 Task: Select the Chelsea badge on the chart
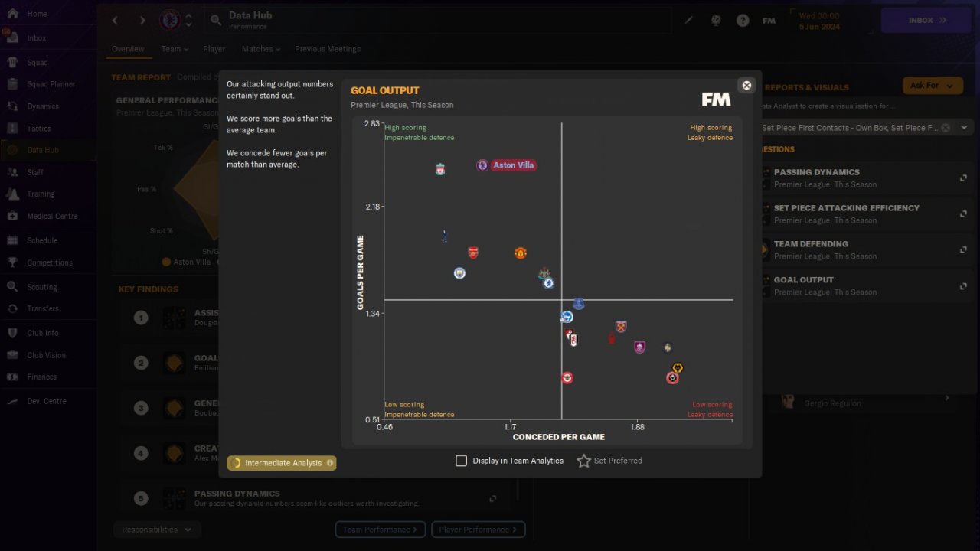(548, 283)
